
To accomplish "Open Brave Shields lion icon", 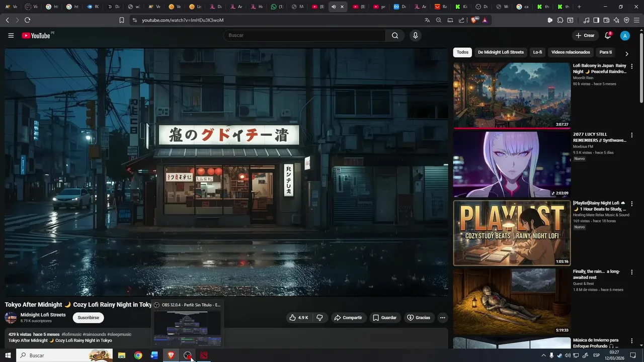I will 474,20.
